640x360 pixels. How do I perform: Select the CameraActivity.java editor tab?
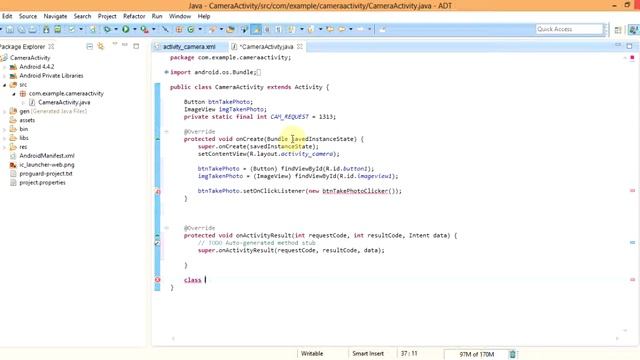click(266, 47)
